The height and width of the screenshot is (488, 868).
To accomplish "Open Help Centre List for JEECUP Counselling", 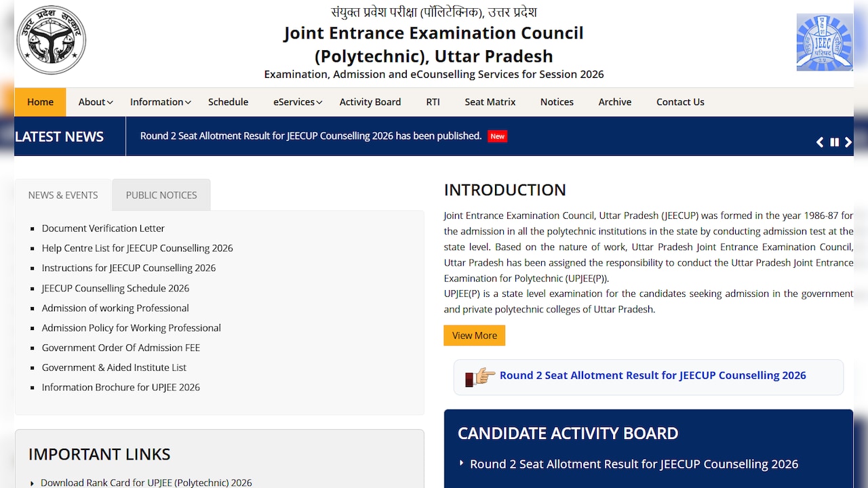I will coord(138,248).
